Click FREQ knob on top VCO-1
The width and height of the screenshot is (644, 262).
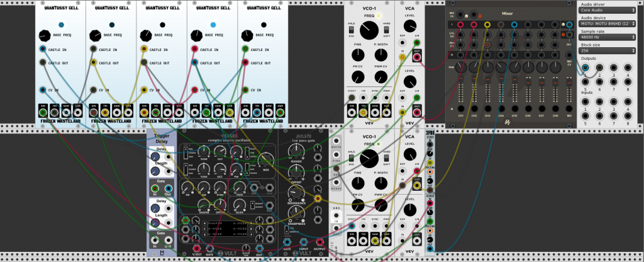point(369,30)
